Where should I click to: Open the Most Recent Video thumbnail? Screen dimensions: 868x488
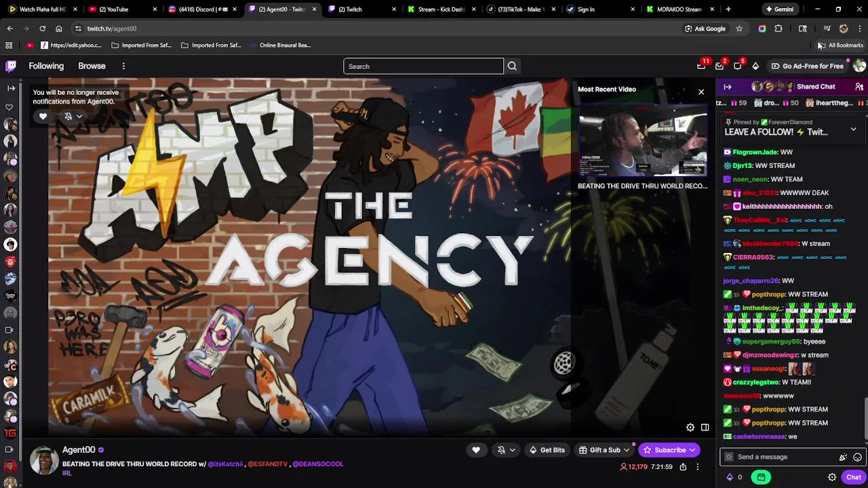tap(643, 141)
